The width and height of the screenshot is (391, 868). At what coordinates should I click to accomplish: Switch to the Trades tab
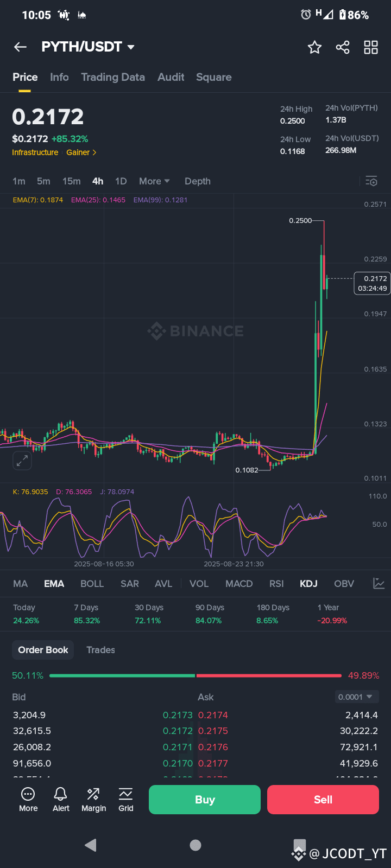[x=100, y=650]
